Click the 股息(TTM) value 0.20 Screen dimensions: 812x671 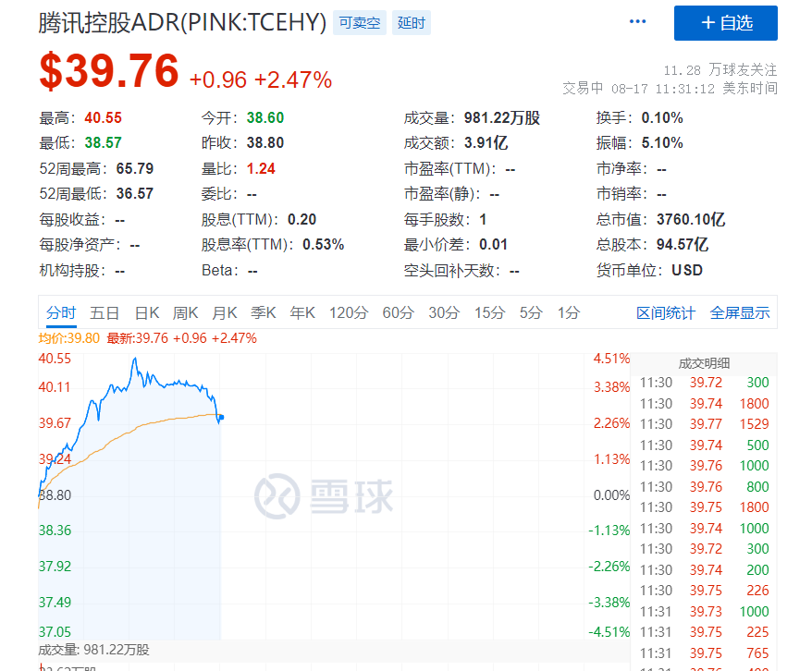click(x=301, y=219)
